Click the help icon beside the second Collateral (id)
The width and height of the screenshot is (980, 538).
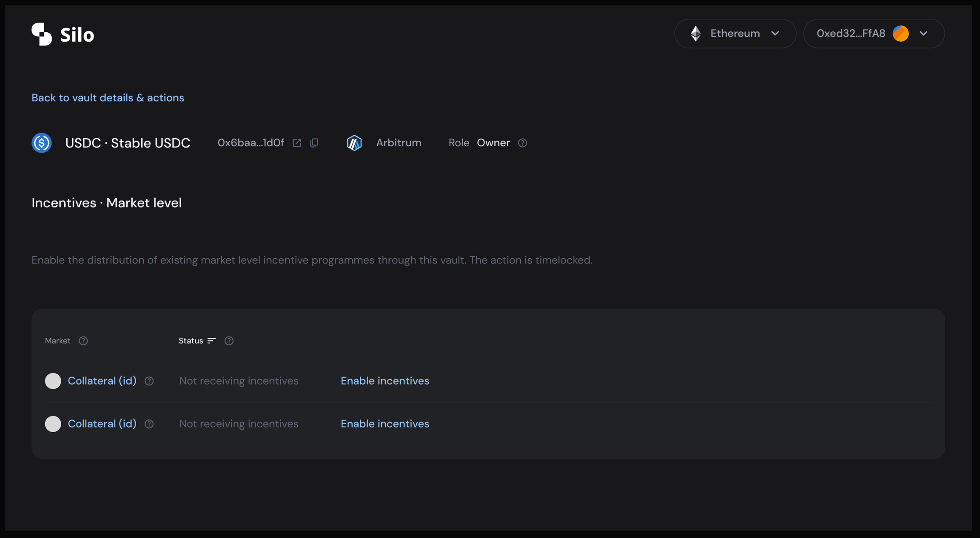(x=149, y=424)
